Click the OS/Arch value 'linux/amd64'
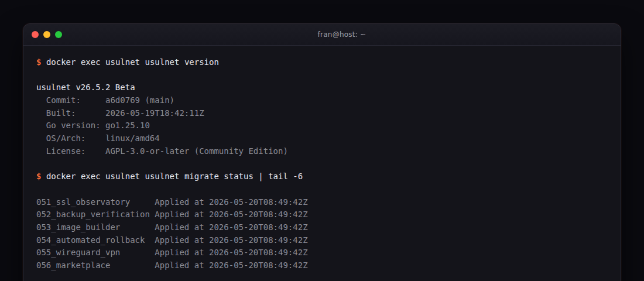 (x=132, y=138)
